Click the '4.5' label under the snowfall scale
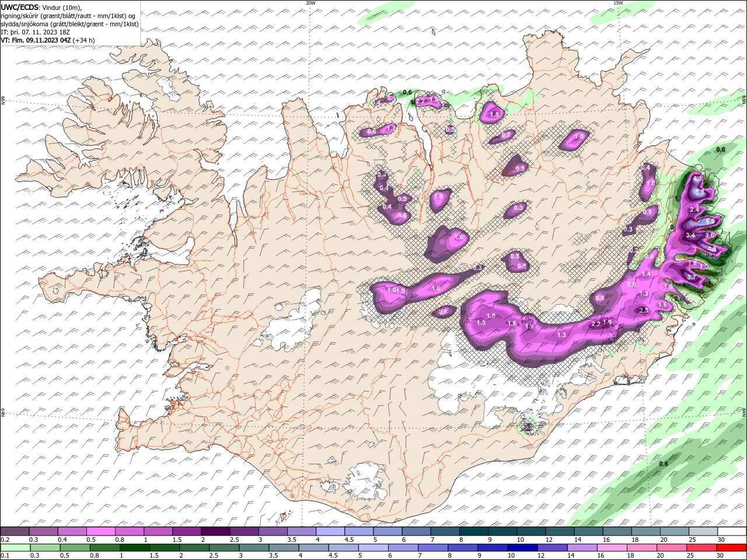 [349, 540]
